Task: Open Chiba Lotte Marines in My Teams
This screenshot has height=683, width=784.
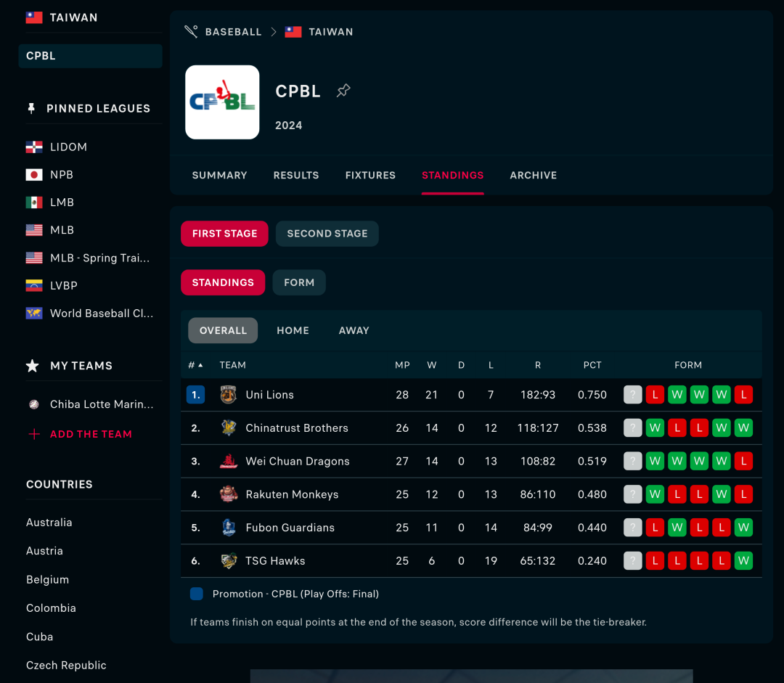Action: (102, 404)
